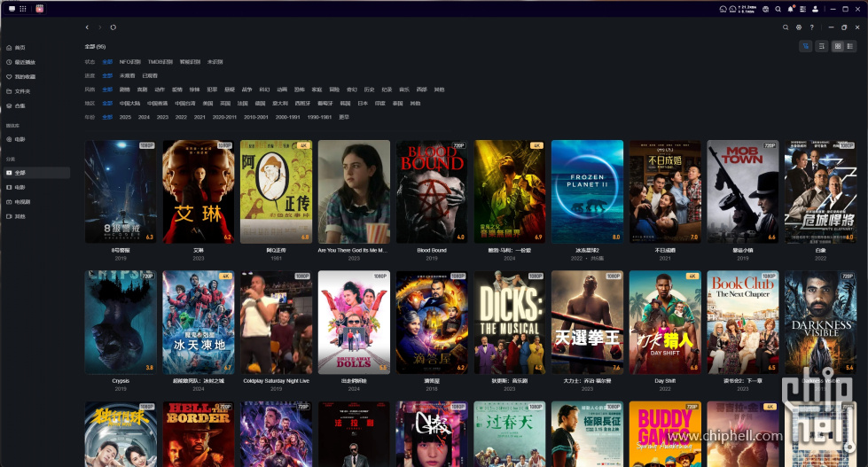Open the question mark help icon

tap(811, 27)
